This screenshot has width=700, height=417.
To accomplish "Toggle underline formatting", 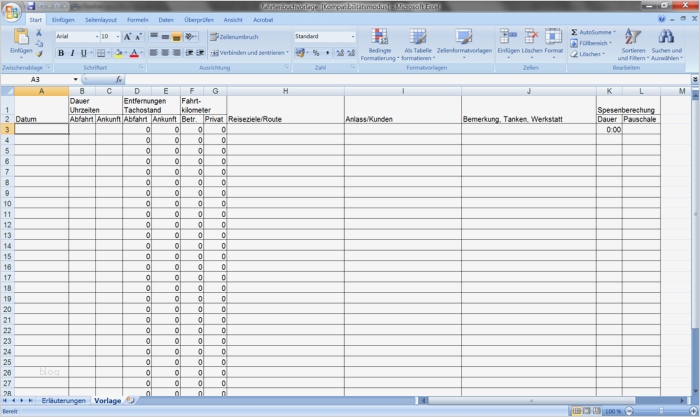I will click(83, 53).
